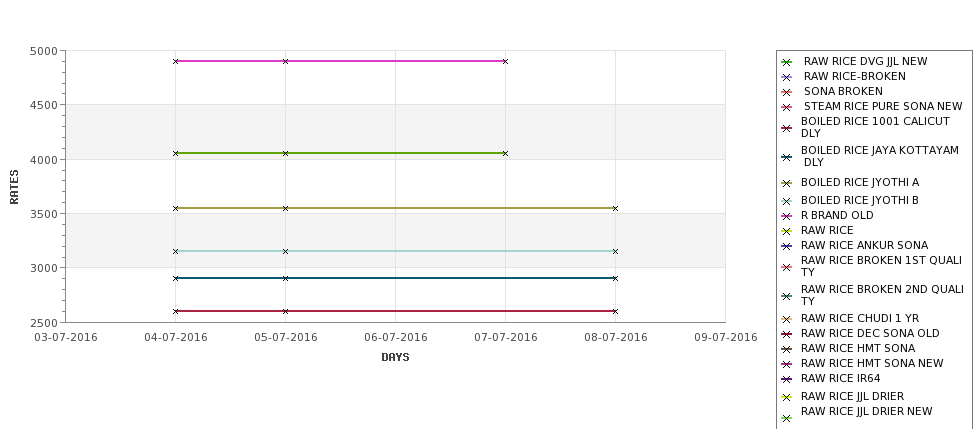Click the dark red line point at 08-07-2016
Screen dimensions: 975x429
pos(615,311)
